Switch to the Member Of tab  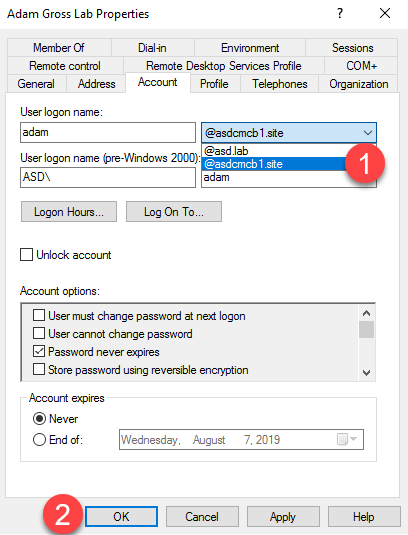click(x=59, y=47)
